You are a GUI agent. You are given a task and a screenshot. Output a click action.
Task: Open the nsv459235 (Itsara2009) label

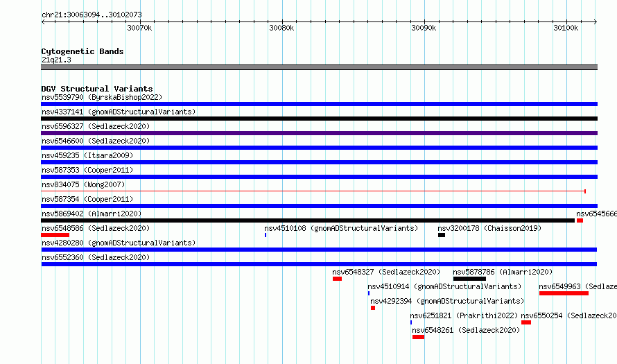(87, 155)
